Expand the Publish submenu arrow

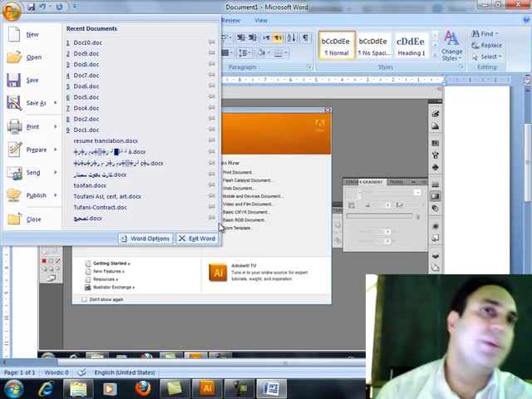(56, 195)
